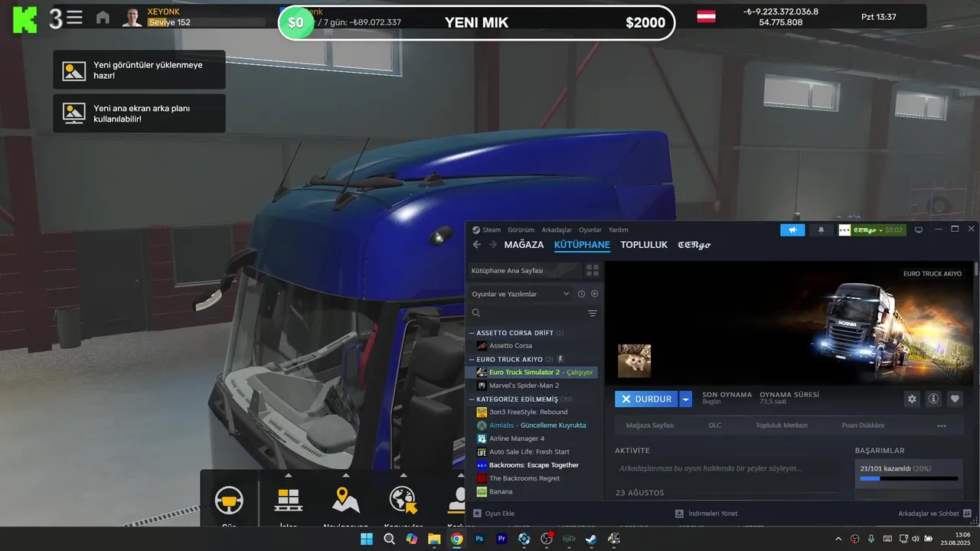The width and height of the screenshot is (980, 551).
Task: Open the Oyunlar menu
Action: pos(590,230)
